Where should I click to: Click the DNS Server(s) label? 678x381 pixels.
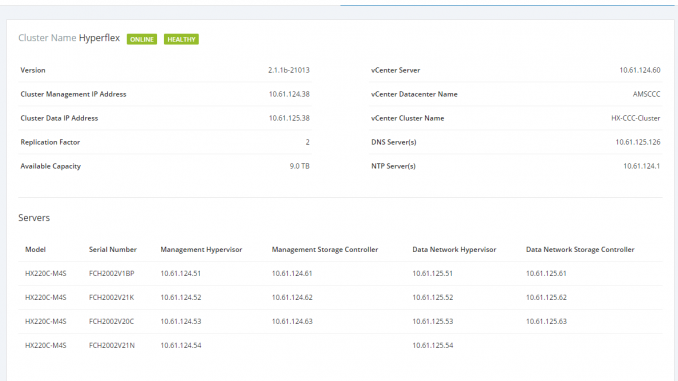point(394,142)
